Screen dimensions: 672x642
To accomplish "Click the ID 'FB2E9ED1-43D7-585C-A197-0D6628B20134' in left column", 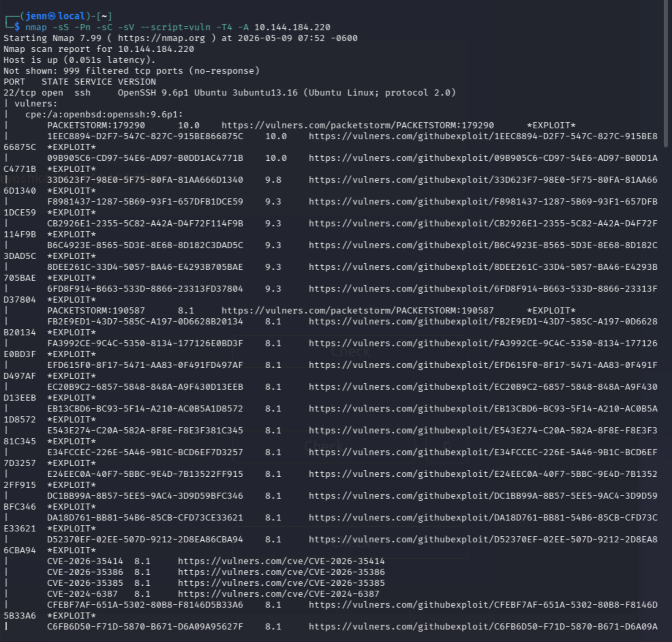I will coord(145,321).
